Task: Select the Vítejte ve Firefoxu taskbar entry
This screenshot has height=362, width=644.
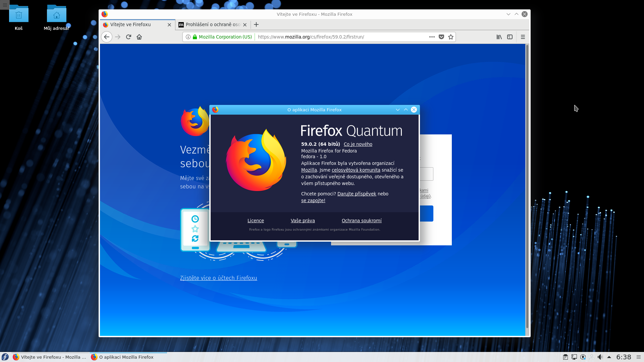Action: (50, 357)
